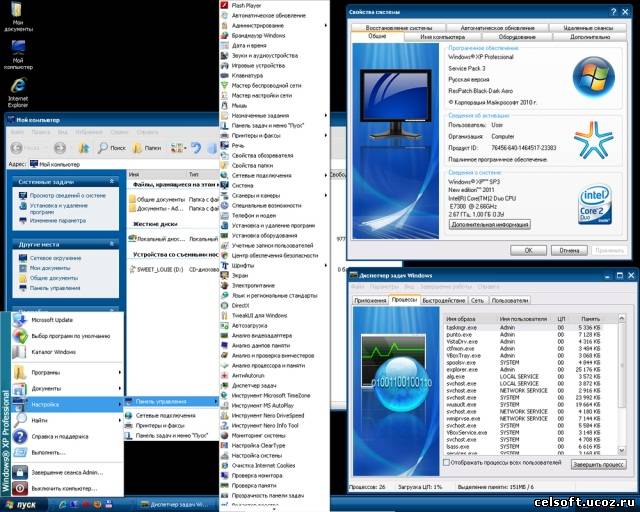This screenshot has height=512, width=640.
Task: Click Microsoft Update in the Start menu
Action: tap(67, 320)
